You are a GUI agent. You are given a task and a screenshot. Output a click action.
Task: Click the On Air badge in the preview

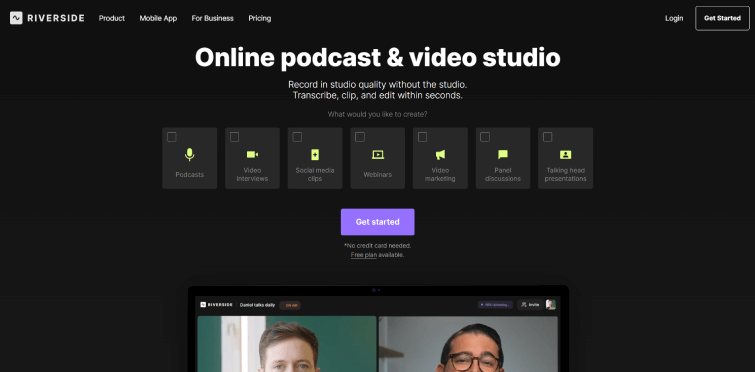coord(290,305)
